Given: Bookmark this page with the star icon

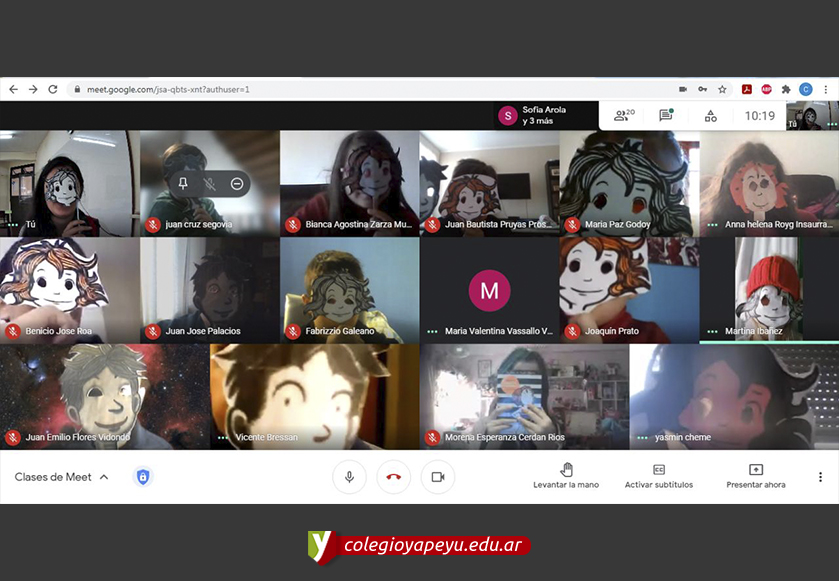Looking at the screenshot, I should (722, 89).
